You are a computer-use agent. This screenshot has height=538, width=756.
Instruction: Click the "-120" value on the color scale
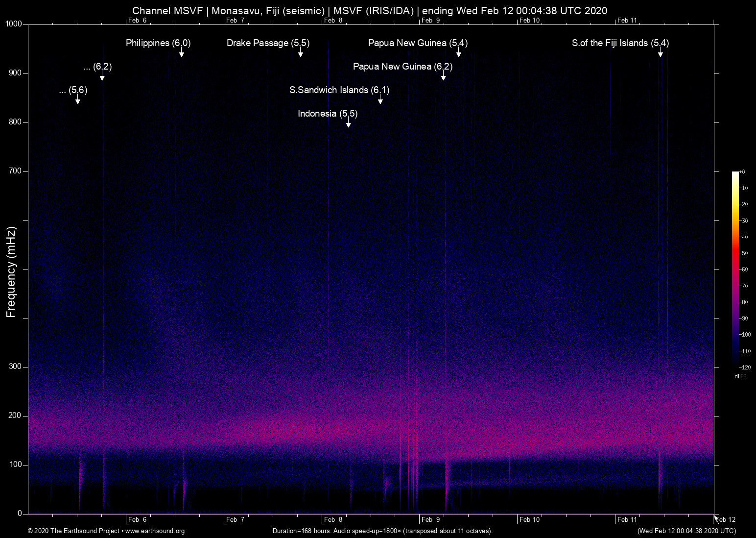tap(745, 367)
